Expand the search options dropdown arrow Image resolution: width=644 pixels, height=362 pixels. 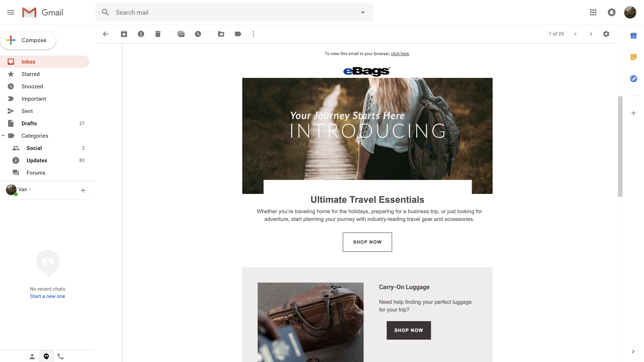362,12
